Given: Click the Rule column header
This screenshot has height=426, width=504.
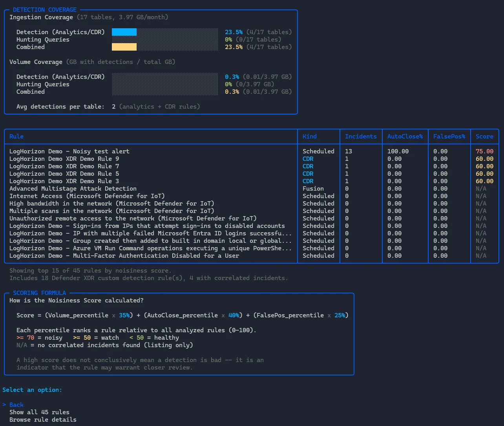Looking at the screenshot, I should tap(16, 136).
